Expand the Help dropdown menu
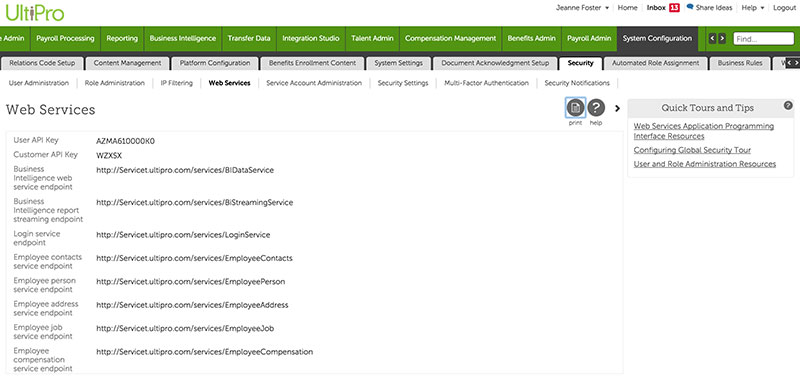Screen dimensions: 800x379 pyautogui.click(x=753, y=8)
